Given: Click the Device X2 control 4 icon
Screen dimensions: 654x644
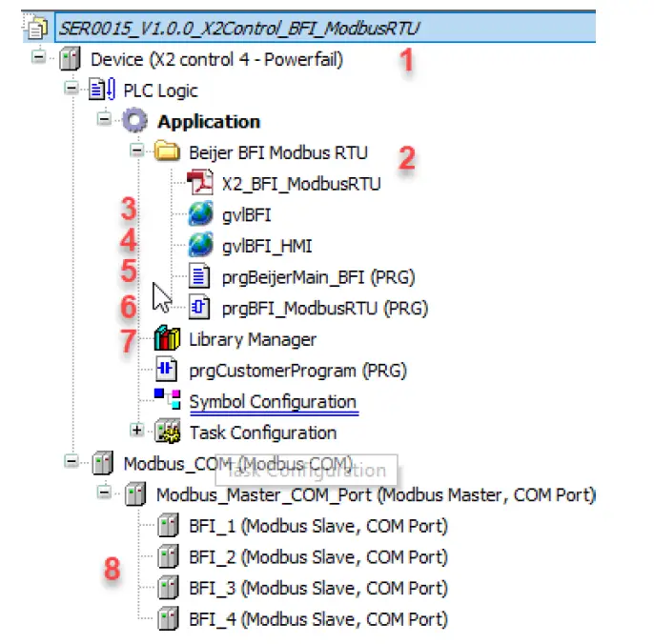Looking at the screenshot, I should (70, 59).
